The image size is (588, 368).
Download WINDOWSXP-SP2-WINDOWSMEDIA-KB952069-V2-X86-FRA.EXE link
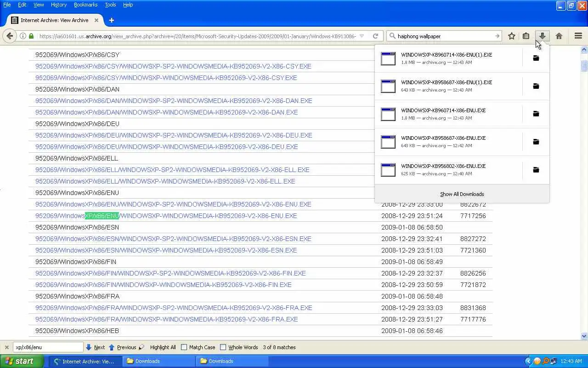click(x=174, y=308)
